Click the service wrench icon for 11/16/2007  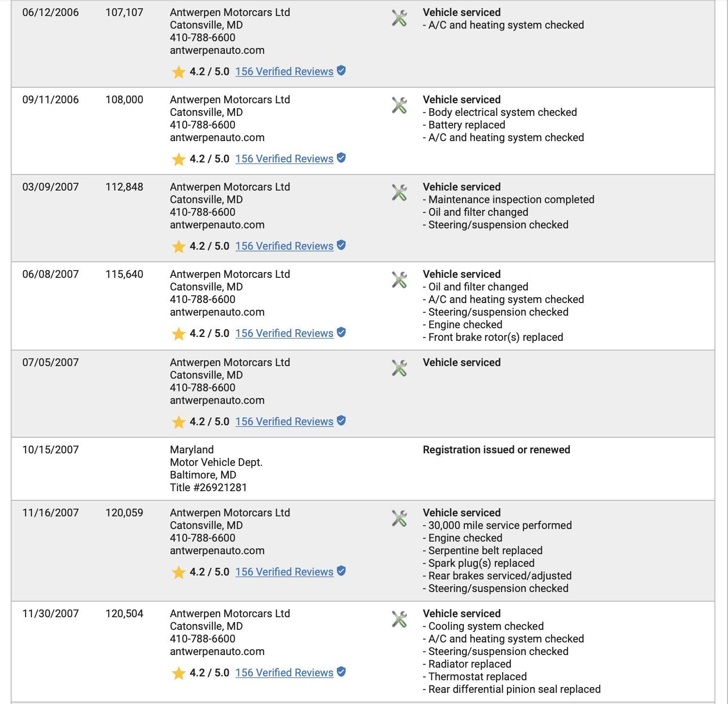tap(399, 519)
